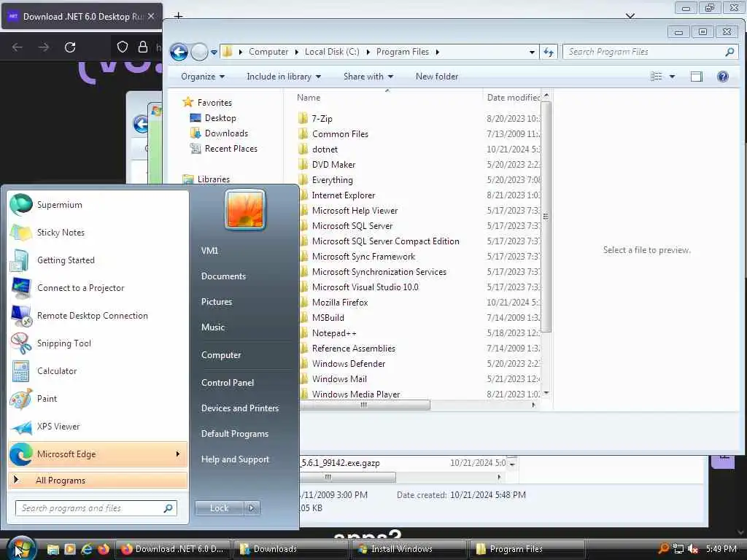Screen dimensions: 747x560
Task: Select the Notepad++ folder
Action: 334,333
